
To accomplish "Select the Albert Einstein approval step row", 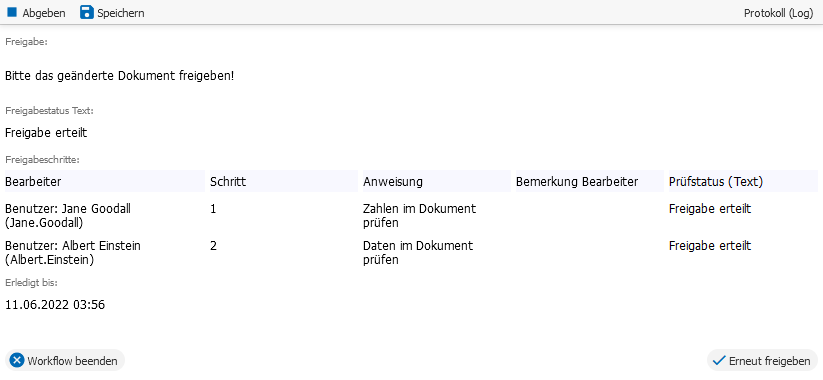I will [412, 252].
